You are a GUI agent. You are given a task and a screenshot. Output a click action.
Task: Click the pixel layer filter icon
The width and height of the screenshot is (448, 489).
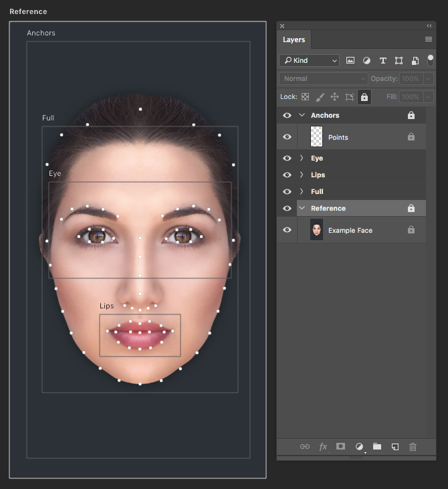[x=350, y=61]
